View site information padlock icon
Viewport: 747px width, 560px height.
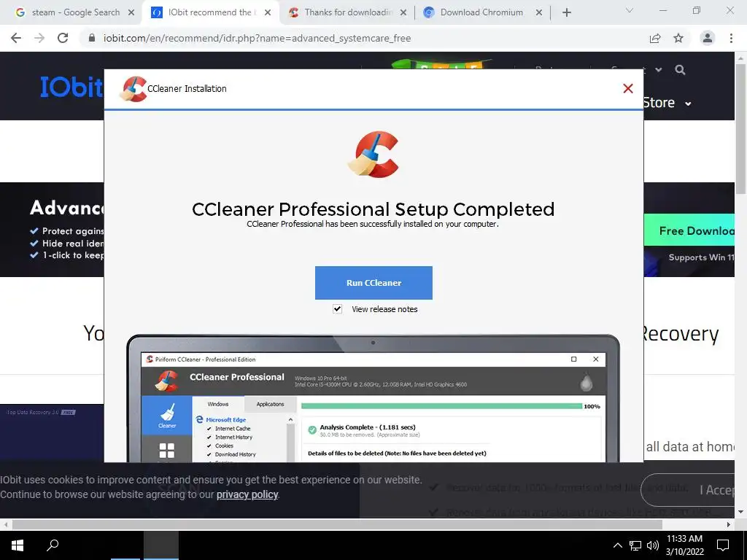tap(92, 38)
